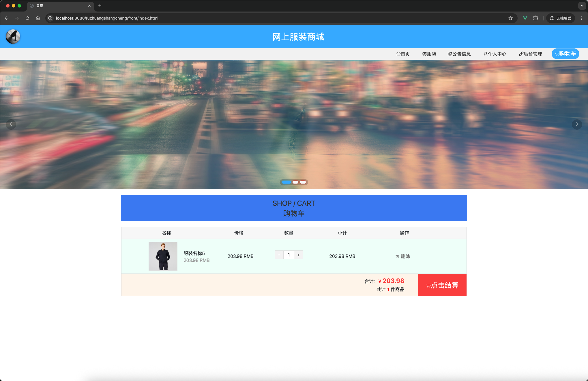Click the 小计 column header
The height and width of the screenshot is (381, 588).
pyautogui.click(x=342, y=233)
